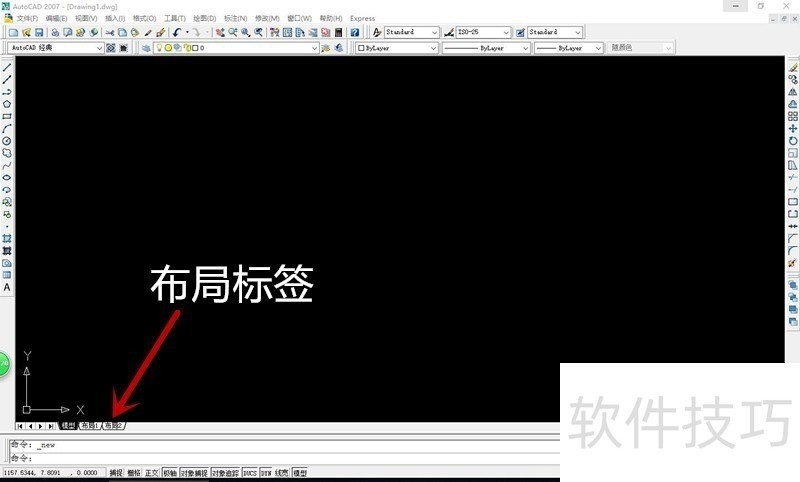Image resolution: width=800 pixels, height=482 pixels.
Task: Toggle 对象追踪 object tracking in status bar
Action: (x=225, y=473)
